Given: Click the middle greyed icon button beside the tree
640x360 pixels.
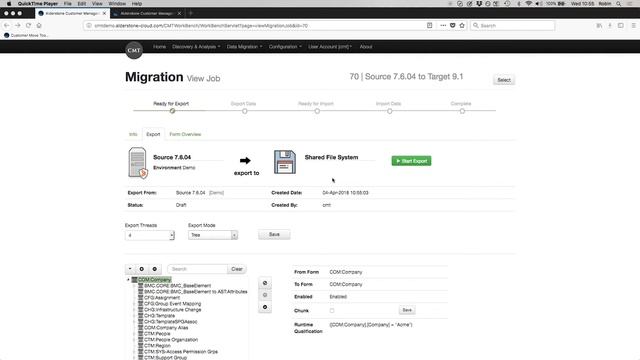Looking at the screenshot, I should pos(265,295).
